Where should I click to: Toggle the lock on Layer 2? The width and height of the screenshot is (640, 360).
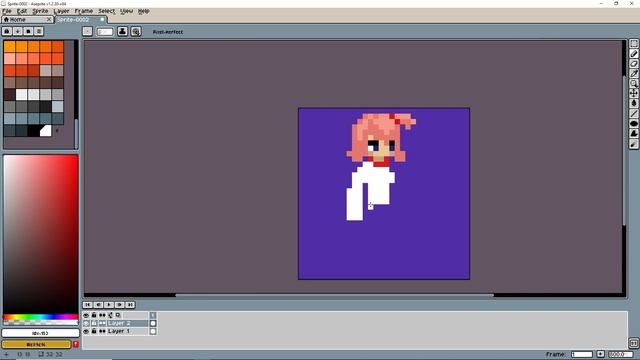tap(94, 323)
